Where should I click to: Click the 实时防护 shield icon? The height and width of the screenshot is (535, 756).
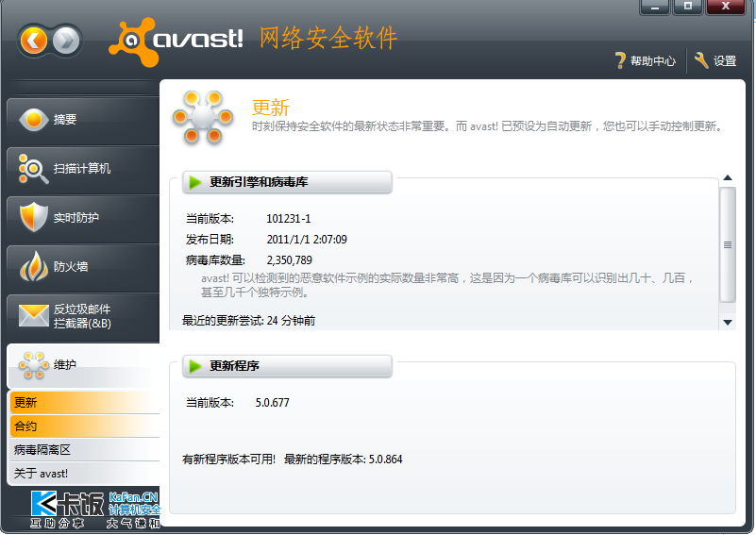[33, 217]
